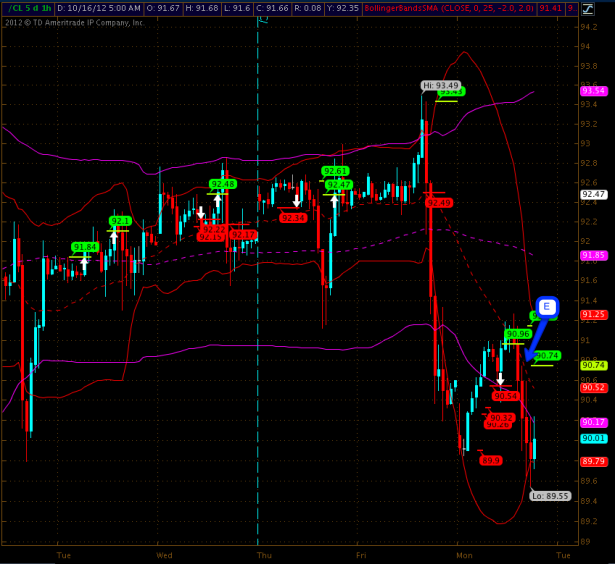Click the green 90.96 signal label
The height and width of the screenshot is (564, 615).
517,333
